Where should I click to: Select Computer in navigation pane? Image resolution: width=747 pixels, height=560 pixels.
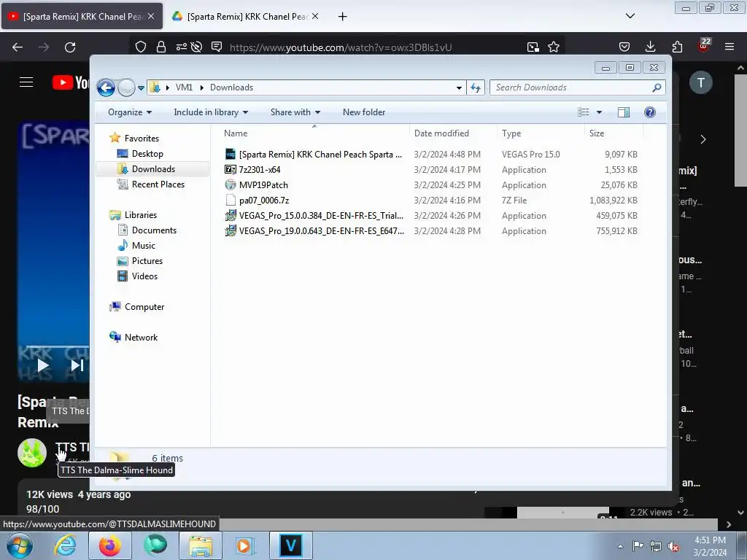[144, 307]
